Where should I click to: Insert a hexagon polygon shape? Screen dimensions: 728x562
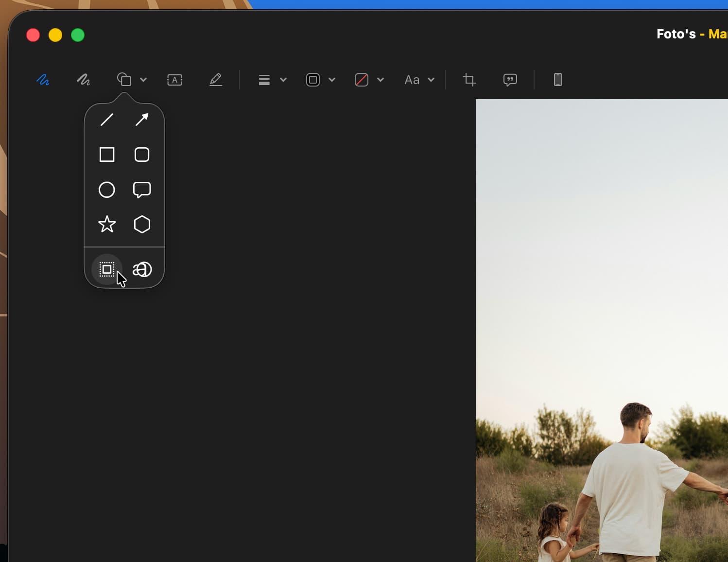[x=142, y=225]
